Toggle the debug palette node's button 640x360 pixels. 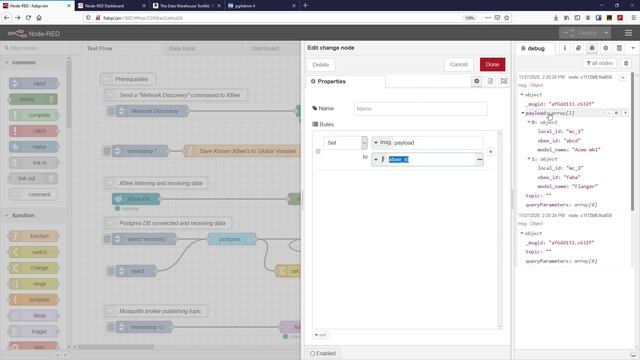pyautogui.click(x=51, y=99)
